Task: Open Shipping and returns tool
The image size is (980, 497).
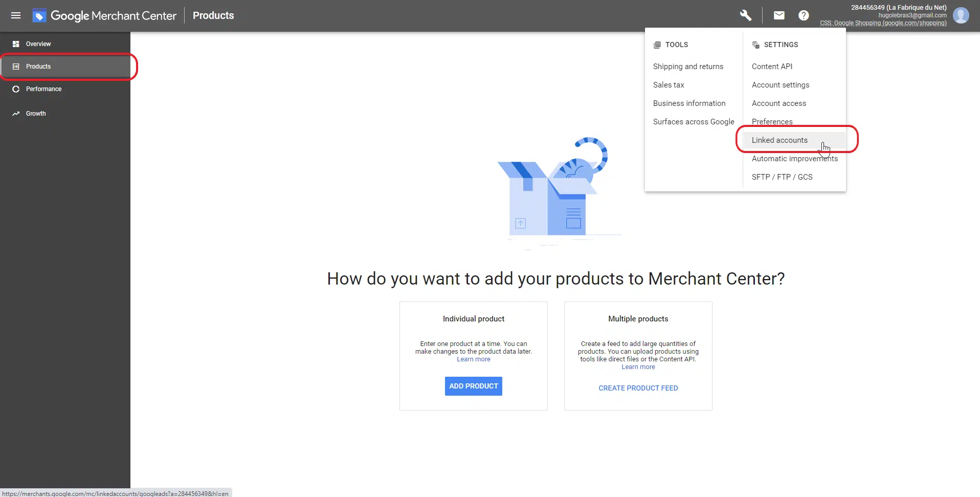Action: click(x=688, y=67)
